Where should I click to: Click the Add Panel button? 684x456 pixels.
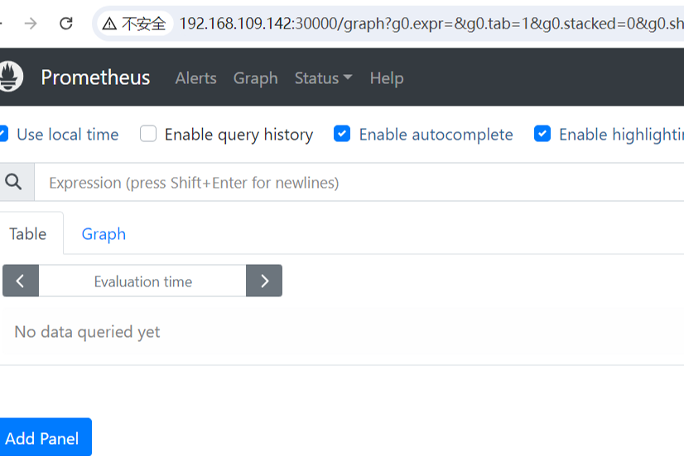click(43, 438)
